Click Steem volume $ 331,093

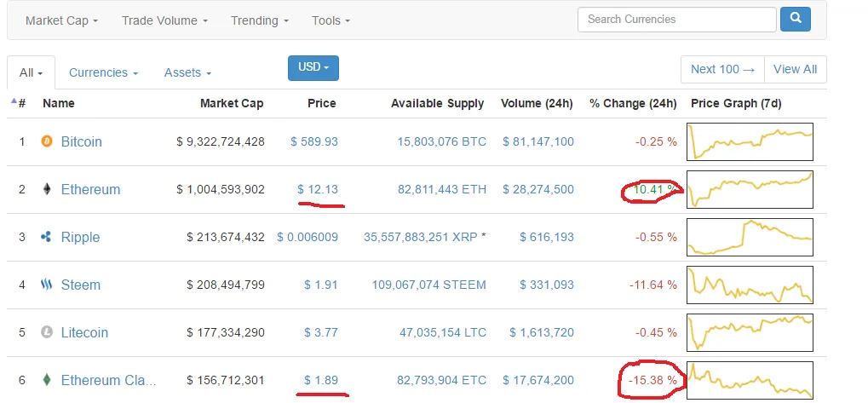547,285
